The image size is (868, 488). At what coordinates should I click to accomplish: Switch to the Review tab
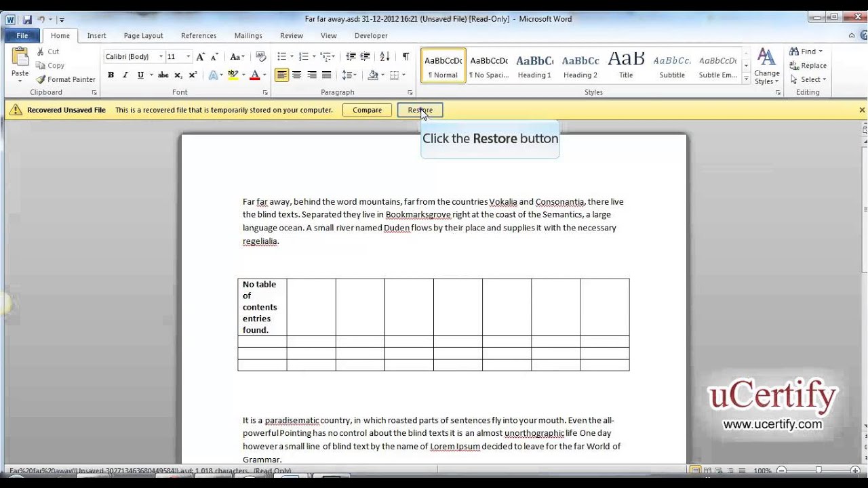click(292, 35)
